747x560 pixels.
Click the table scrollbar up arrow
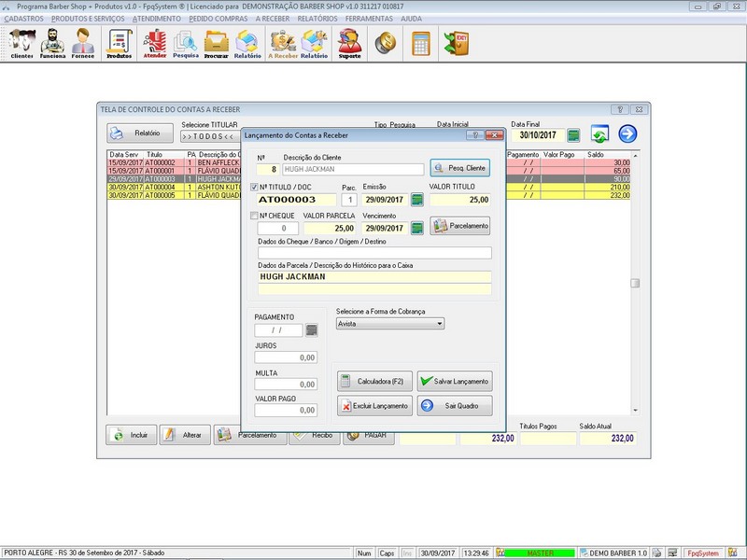635,155
